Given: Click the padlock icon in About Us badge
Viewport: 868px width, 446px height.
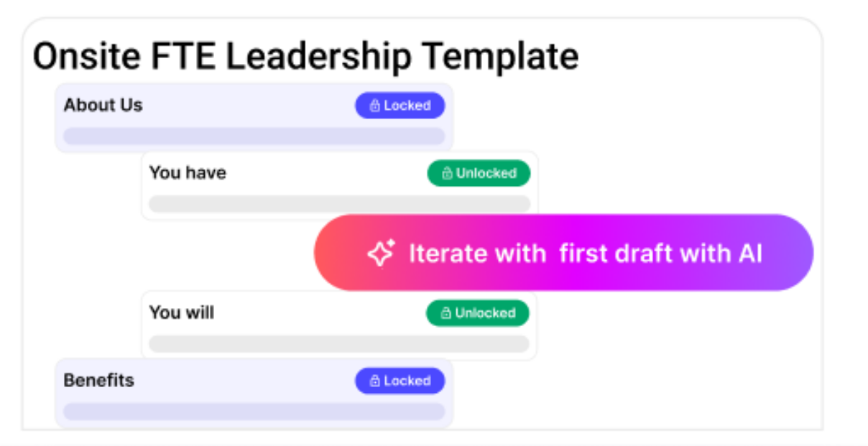Looking at the screenshot, I should pyautogui.click(x=374, y=106).
